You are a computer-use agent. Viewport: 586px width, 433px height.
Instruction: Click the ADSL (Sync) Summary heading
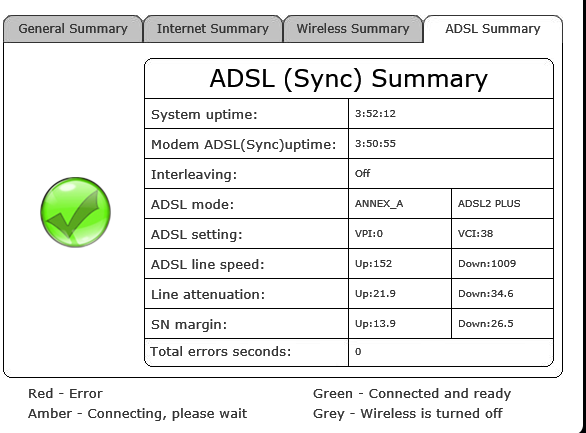pyautogui.click(x=349, y=78)
